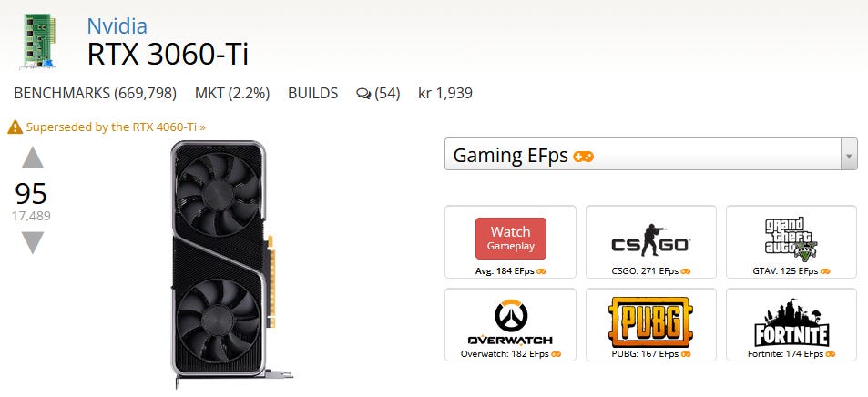868x397 pixels.
Task: Click the warning triangle icon
Action: coord(15,127)
